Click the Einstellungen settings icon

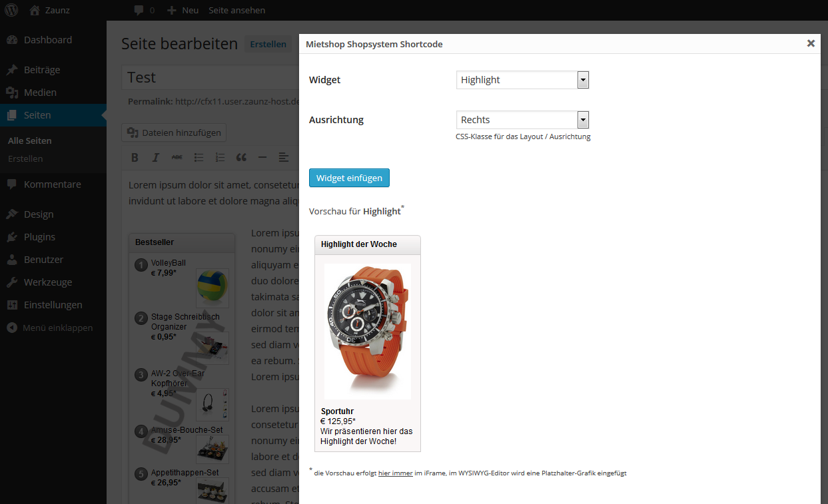12,305
